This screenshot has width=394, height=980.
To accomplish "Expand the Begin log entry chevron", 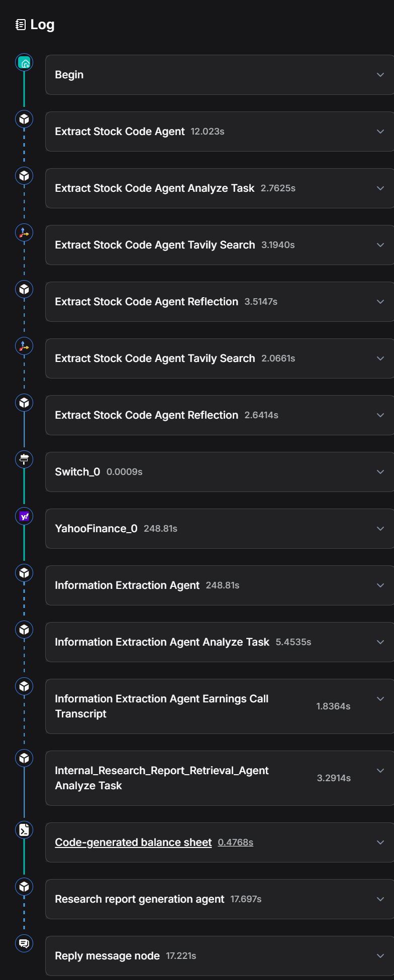I will [380, 75].
